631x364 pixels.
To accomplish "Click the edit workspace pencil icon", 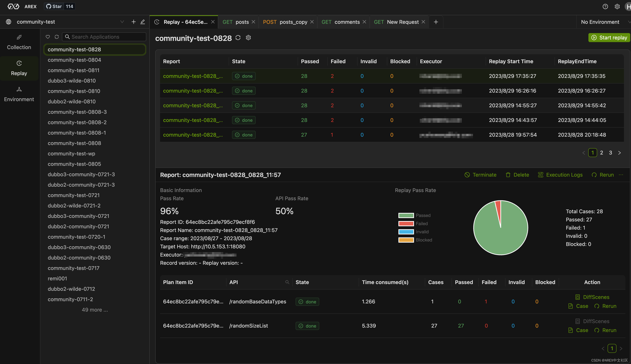I will 142,22.
